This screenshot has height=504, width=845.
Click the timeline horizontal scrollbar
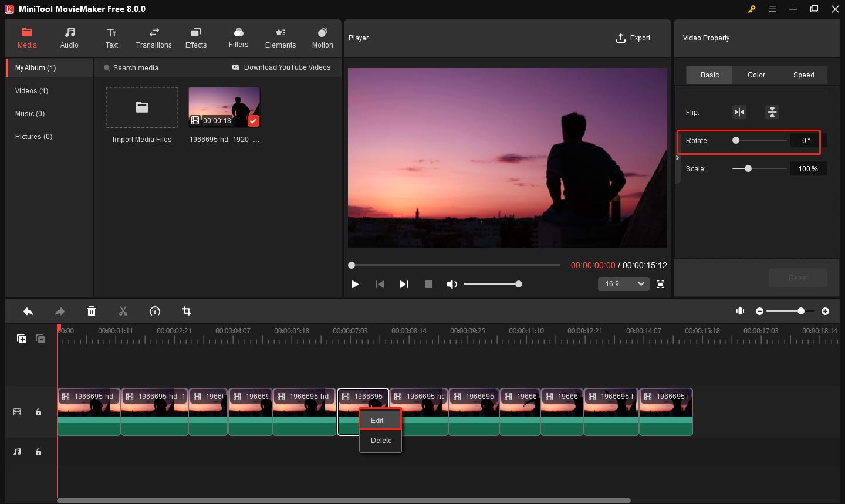pos(344,500)
